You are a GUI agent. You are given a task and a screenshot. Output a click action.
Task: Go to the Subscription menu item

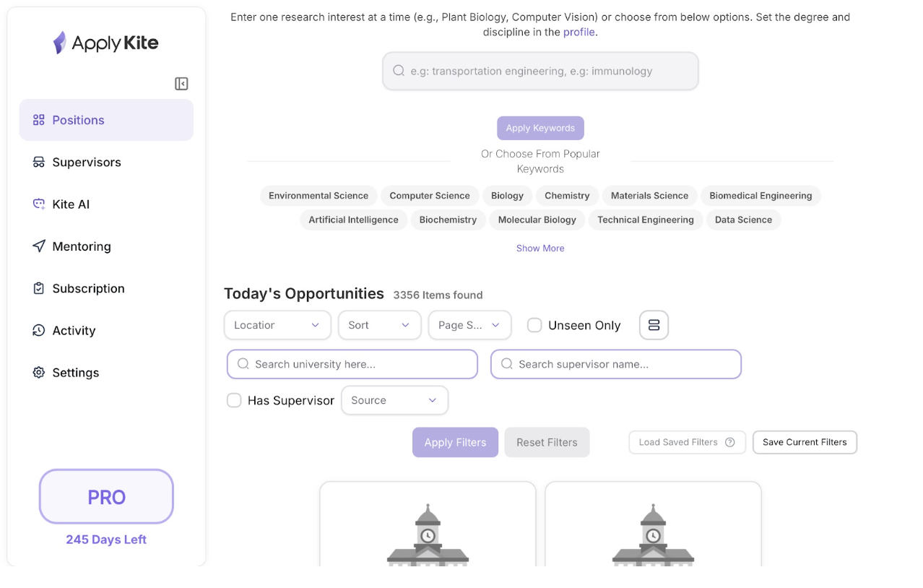(88, 289)
